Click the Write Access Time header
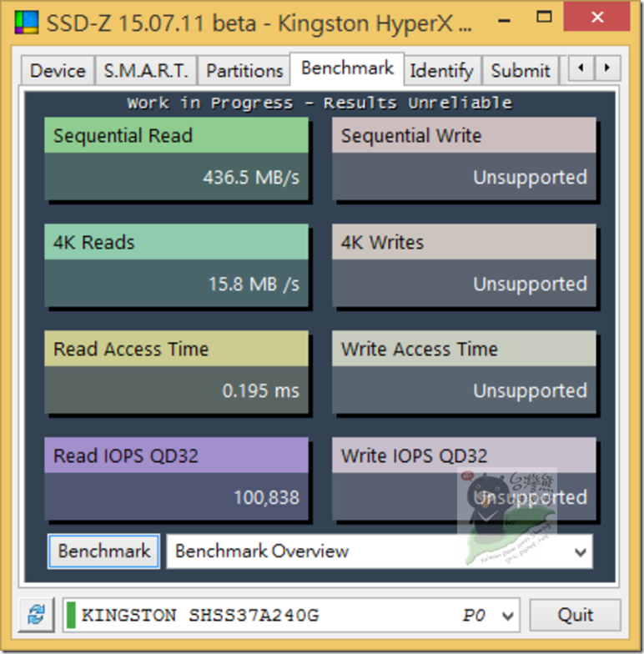Screen dimensions: 644x654 click(x=464, y=349)
